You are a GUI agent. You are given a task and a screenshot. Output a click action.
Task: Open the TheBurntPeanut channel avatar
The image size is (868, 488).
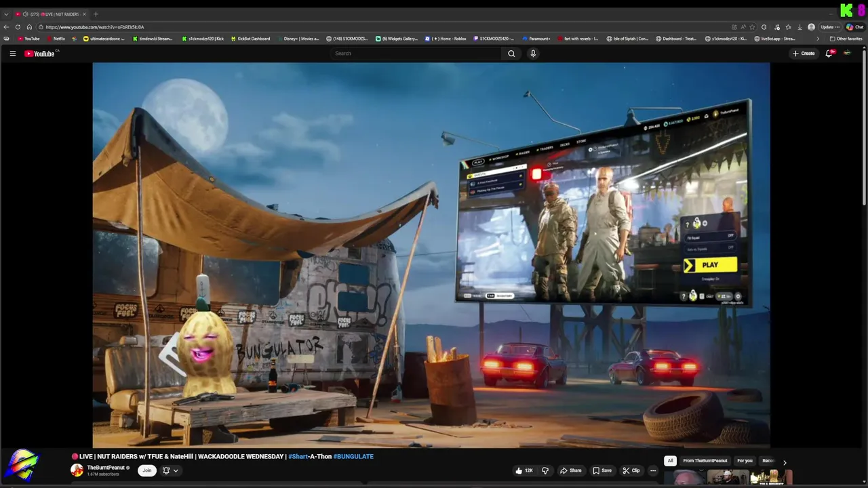click(77, 470)
